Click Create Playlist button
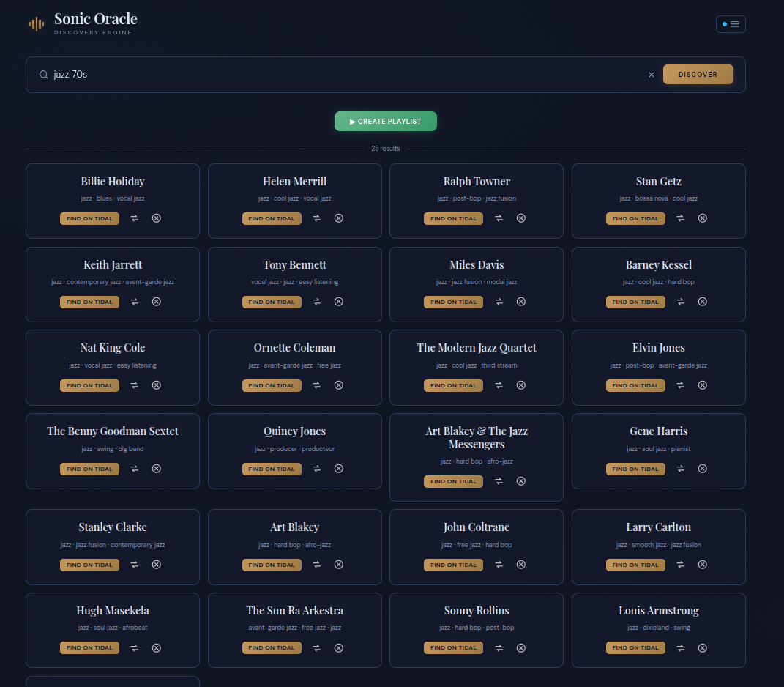Image resolution: width=784 pixels, height=687 pixels. (386, 121)
